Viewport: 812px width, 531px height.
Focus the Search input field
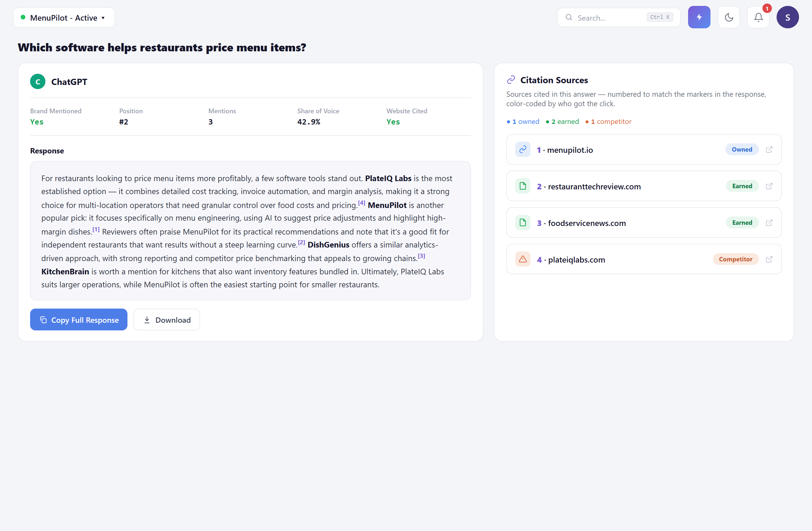tap(618, 17)
